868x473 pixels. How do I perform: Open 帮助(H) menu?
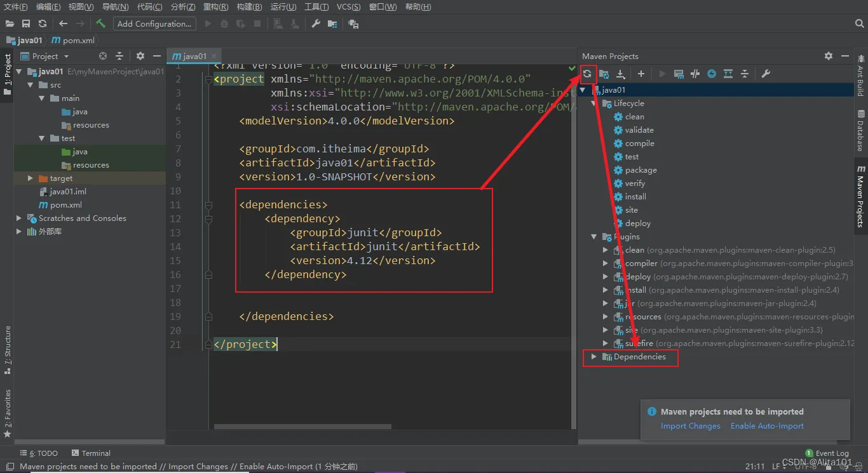coord(417,7)
